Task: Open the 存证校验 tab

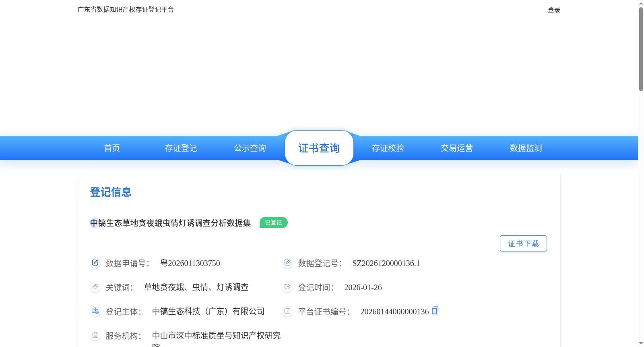Action: pyautogui.click(x=388, y=148)
